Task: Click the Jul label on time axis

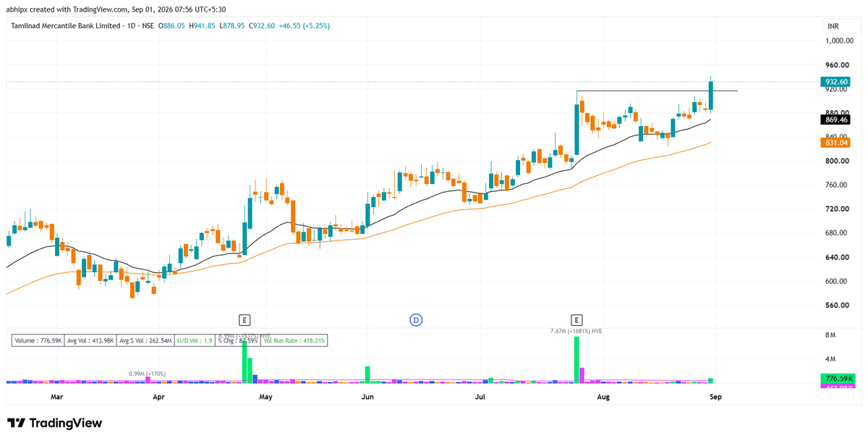Action: [480, 397]
